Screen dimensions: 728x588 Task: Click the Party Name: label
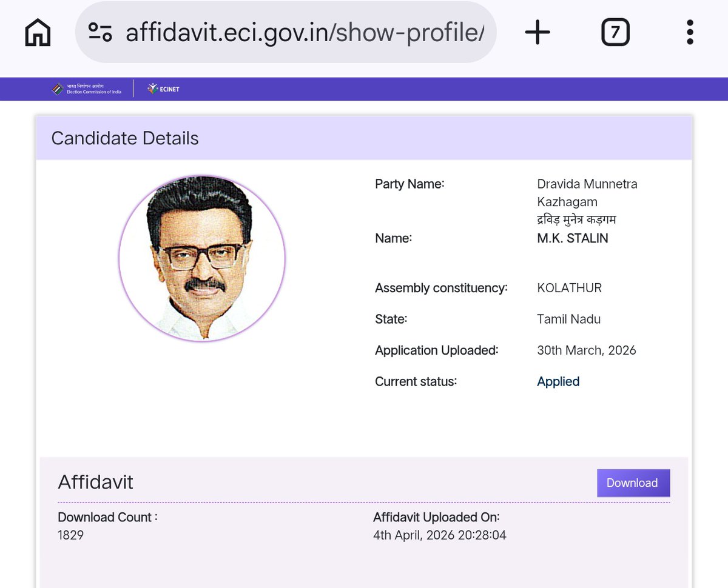point(410,184)
